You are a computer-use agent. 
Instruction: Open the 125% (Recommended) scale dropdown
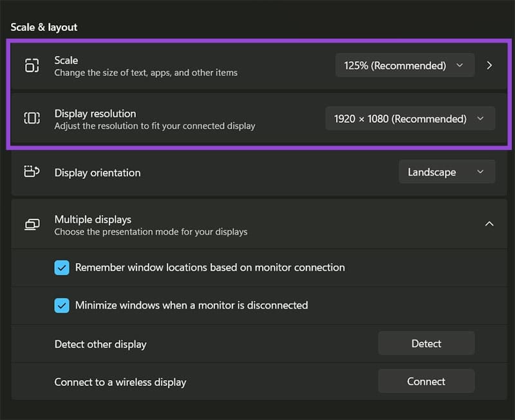tap(405, 66)
